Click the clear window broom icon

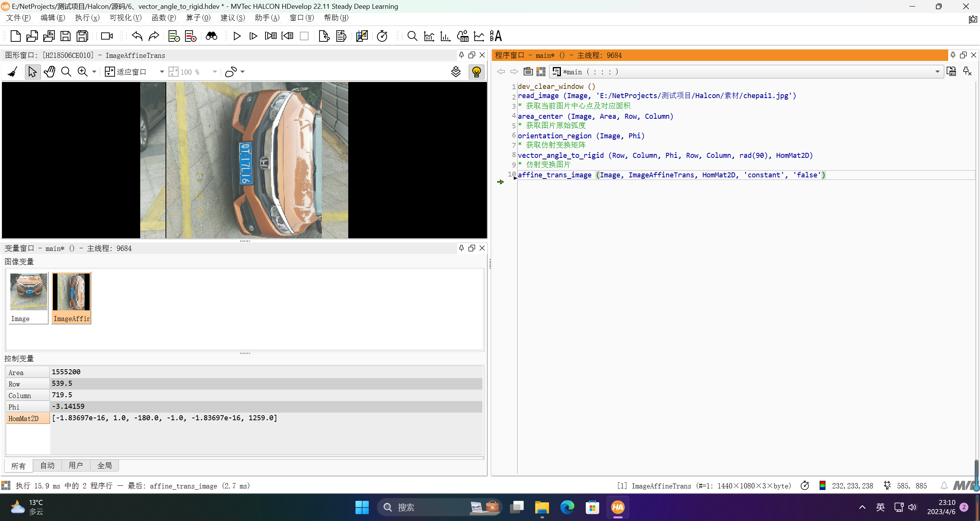[x=13, y=72]
